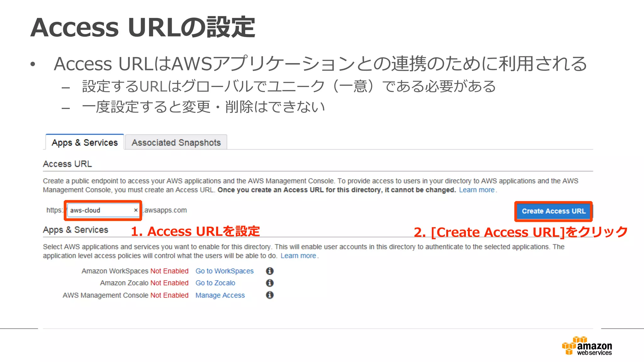
Task: Click the Amazon WorkSpaces label
Action: click(x=115, y=271)
